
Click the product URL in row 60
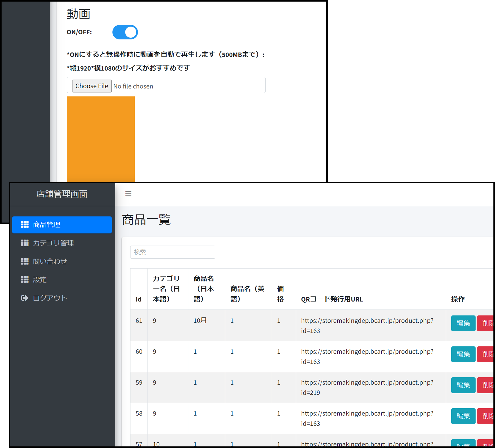click(367, 357)
